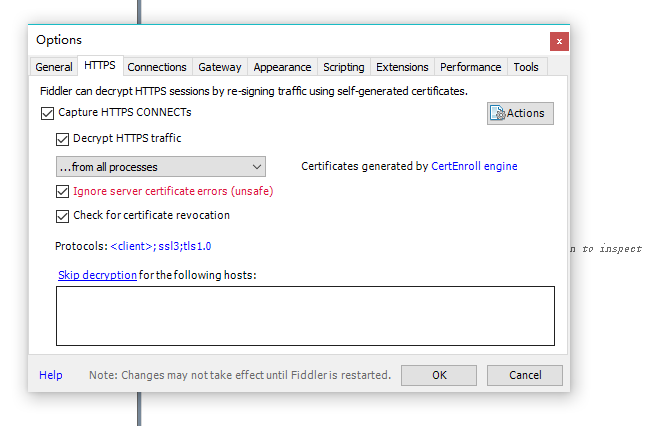Viewport: 645px width, 426px height.
Task: Uncheck Decrypt HTTPS traffic
Action: point(63,139)
